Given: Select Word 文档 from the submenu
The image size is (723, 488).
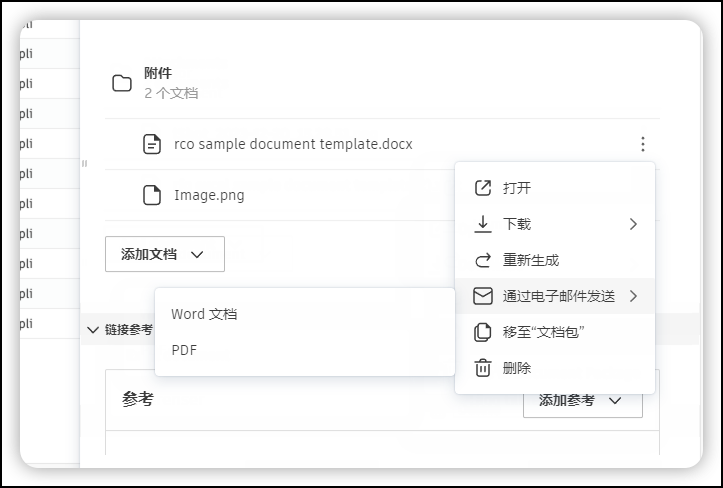Looking at the screenshot, I should click(x=204, y=314).
